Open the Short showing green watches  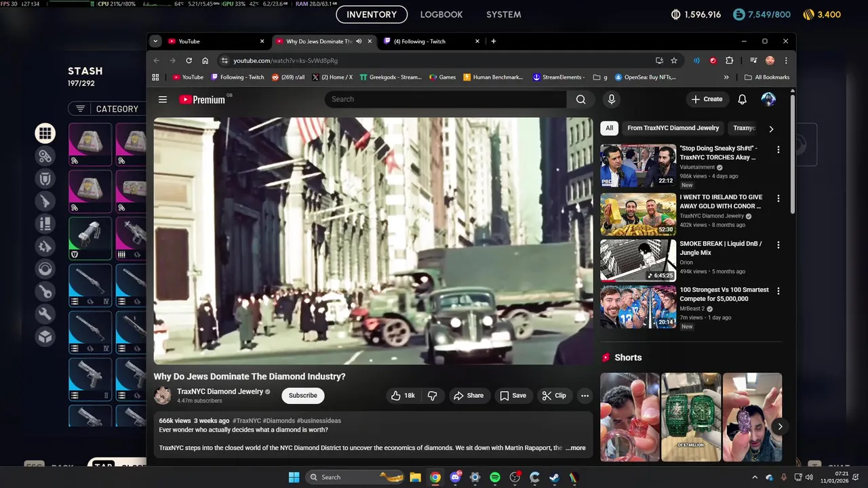coord(691,417)
